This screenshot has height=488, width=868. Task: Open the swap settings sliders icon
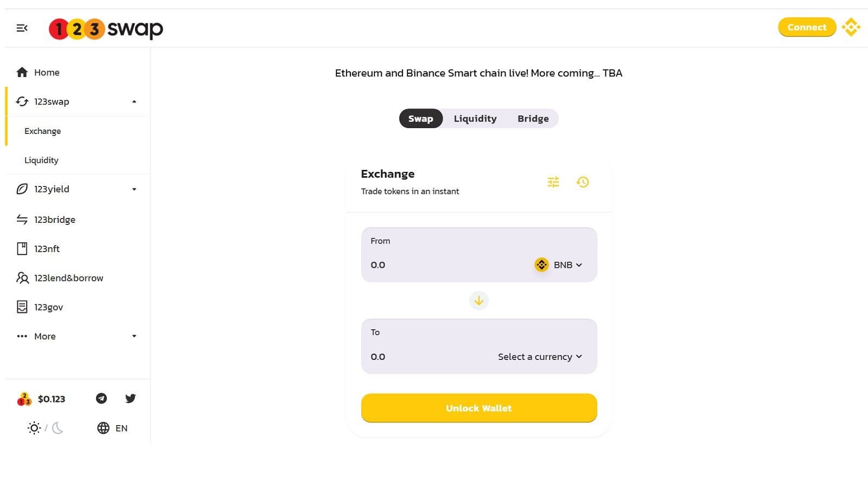point(553,182)
